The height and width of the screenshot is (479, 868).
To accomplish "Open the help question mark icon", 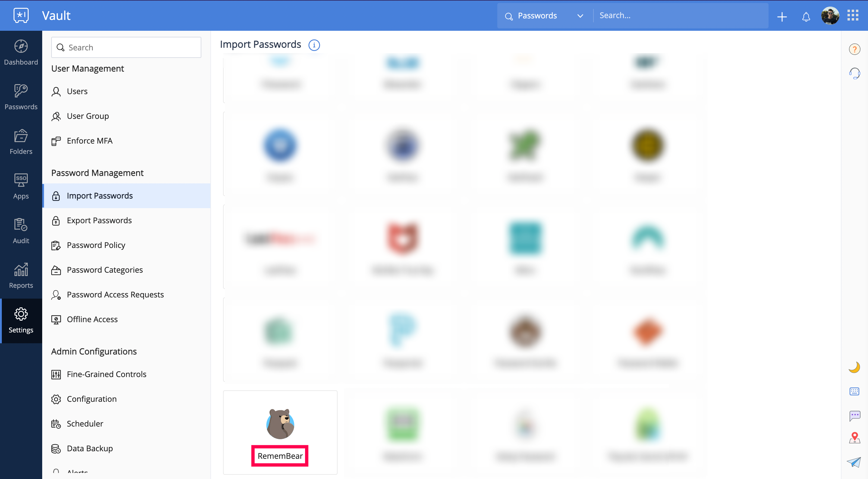I will tap(854, 49).
